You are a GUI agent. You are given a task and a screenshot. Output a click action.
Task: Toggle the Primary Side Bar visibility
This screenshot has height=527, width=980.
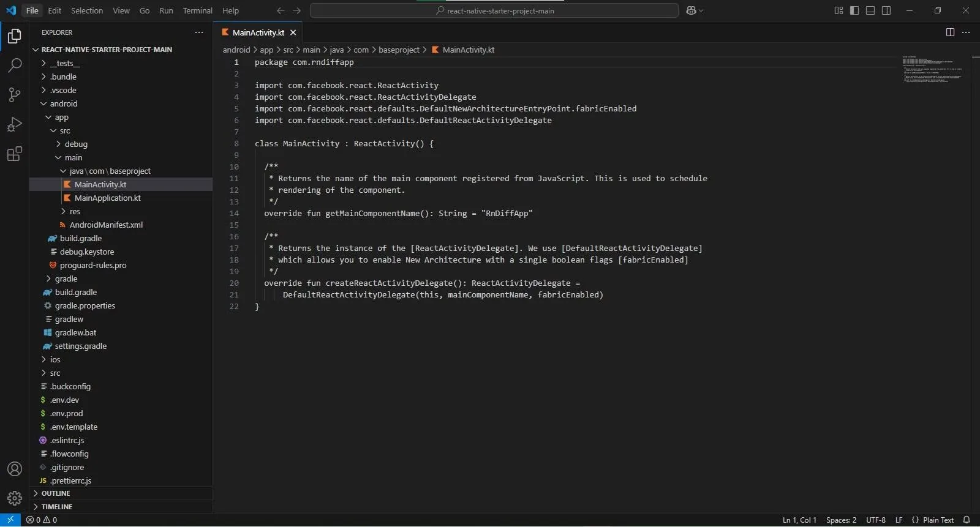(x=854, y=10)
